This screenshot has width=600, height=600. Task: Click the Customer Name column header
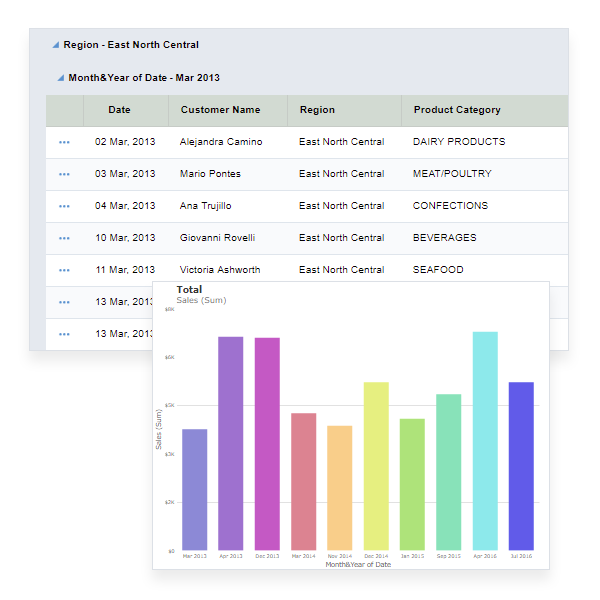coord(220,110)
